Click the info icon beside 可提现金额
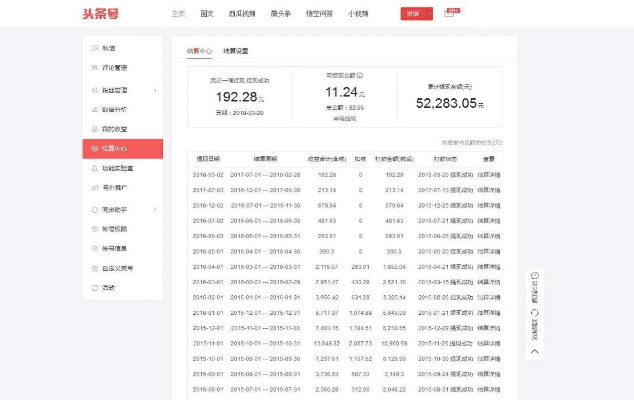Viewport: 634px width, 400px height. [x=360, y=75]
